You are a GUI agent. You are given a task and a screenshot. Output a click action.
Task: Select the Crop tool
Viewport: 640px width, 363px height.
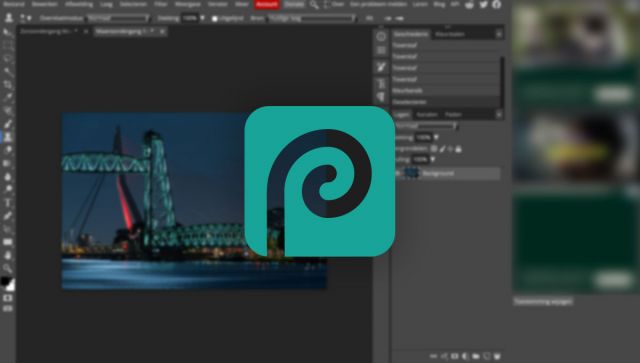point(7,85)
